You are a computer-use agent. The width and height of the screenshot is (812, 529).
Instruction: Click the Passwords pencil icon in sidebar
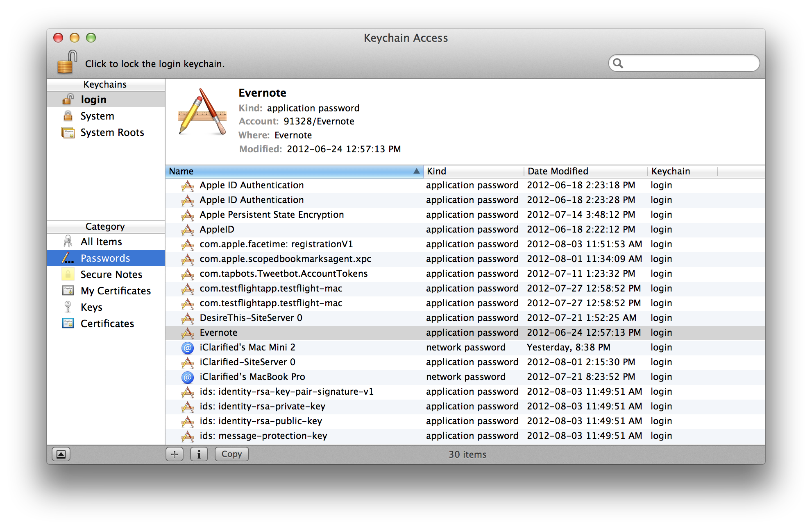point(68,258)
